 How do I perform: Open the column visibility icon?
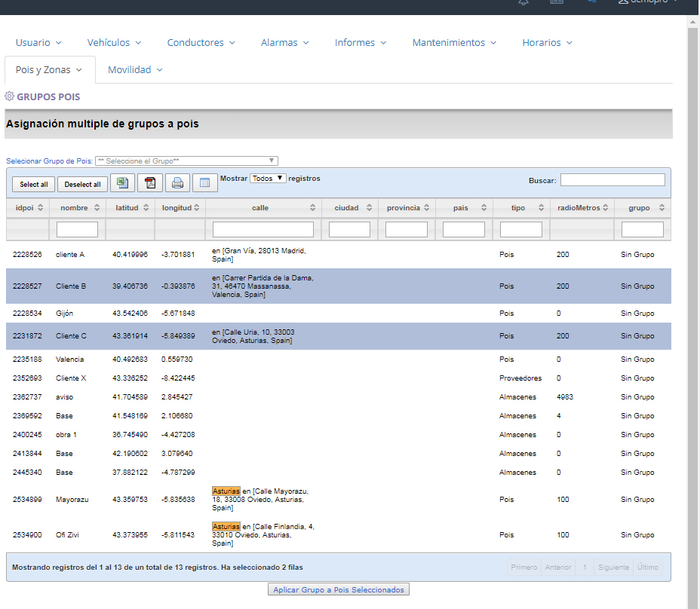204,183
